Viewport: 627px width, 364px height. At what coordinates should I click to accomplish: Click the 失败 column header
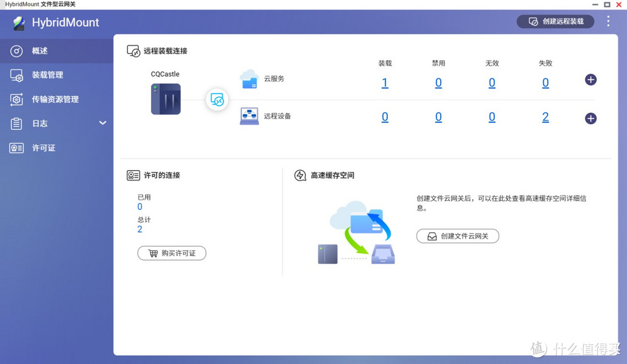click(545, 63)
